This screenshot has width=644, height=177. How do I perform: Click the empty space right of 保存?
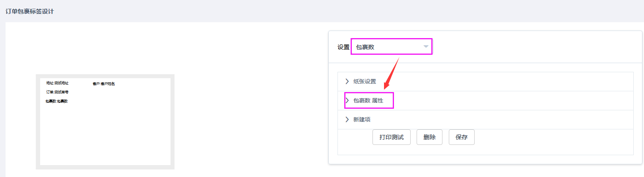click(553, 137)
